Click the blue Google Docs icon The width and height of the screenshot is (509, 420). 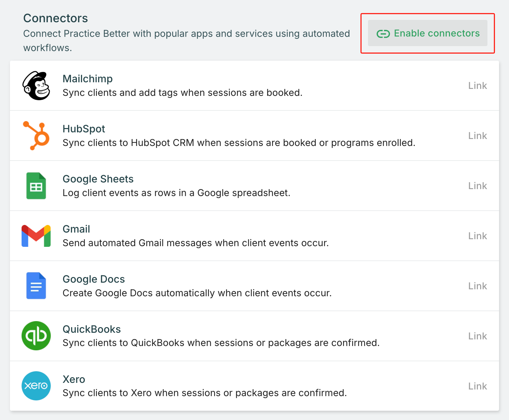coord(36,286)
